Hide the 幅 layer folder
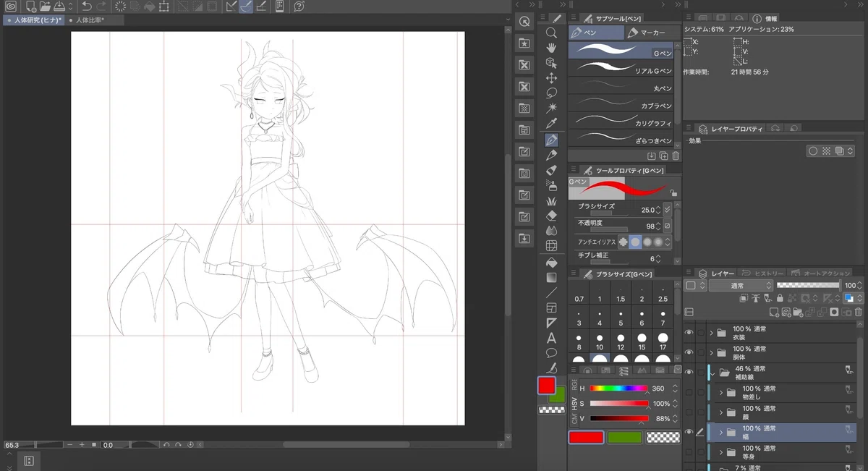Screen dimensions: 868x471 coord(689,432)
